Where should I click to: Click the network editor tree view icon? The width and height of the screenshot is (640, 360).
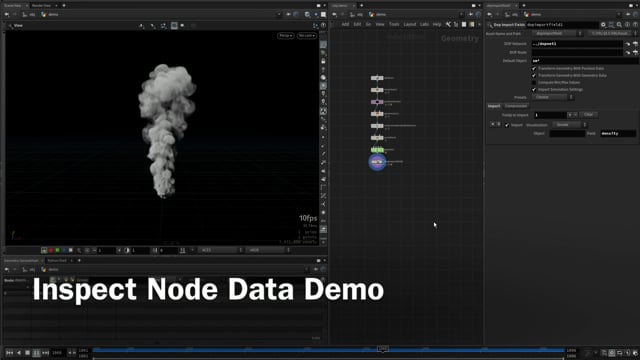456,24
